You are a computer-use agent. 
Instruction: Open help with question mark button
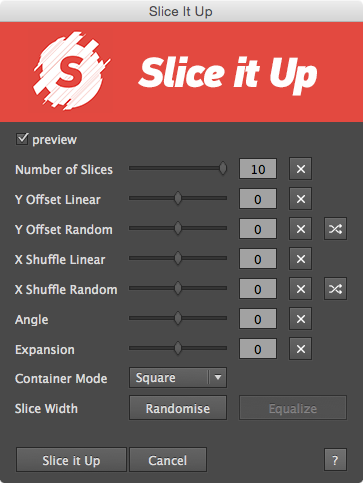(x=335, y=460)
